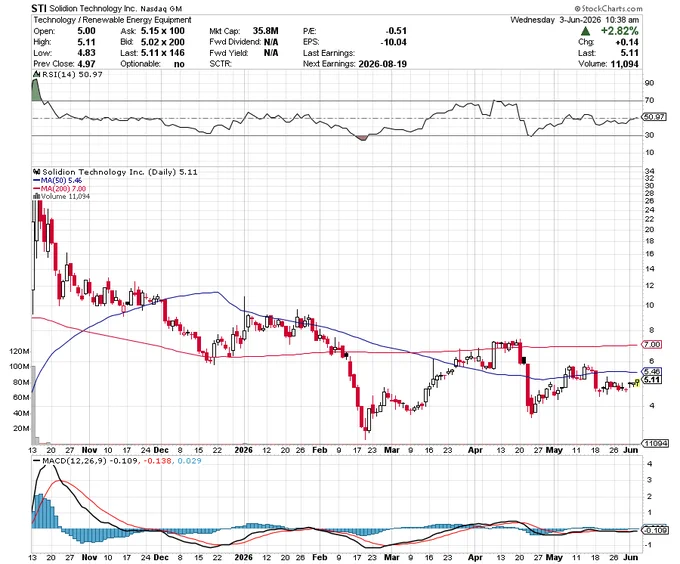The height and width of the screenshot is (564, 680).
Task: Click the price axis label 10
Action: (649, 305)
